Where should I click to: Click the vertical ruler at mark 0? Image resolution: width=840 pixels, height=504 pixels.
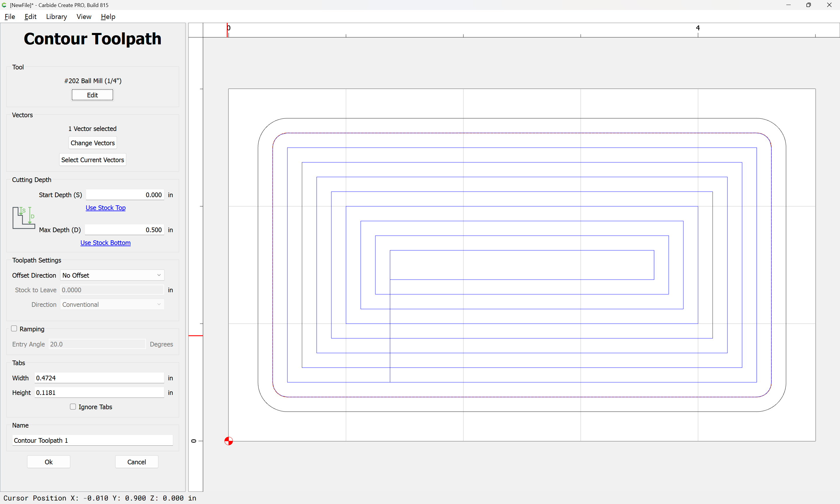tap(194, 441)
